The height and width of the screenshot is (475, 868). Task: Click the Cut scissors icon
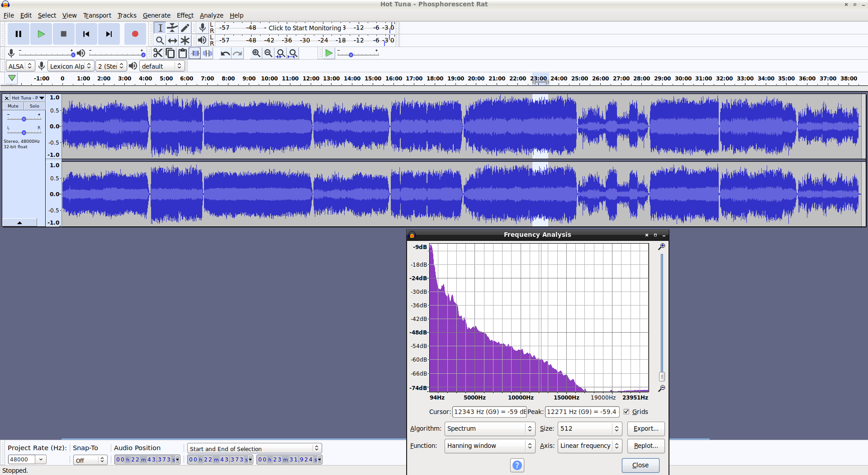point(157,53)
